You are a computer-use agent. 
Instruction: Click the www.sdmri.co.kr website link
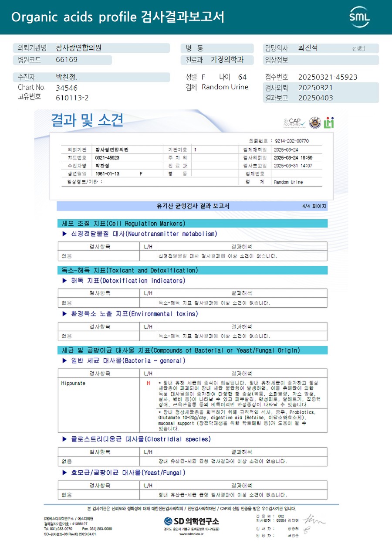191,534
